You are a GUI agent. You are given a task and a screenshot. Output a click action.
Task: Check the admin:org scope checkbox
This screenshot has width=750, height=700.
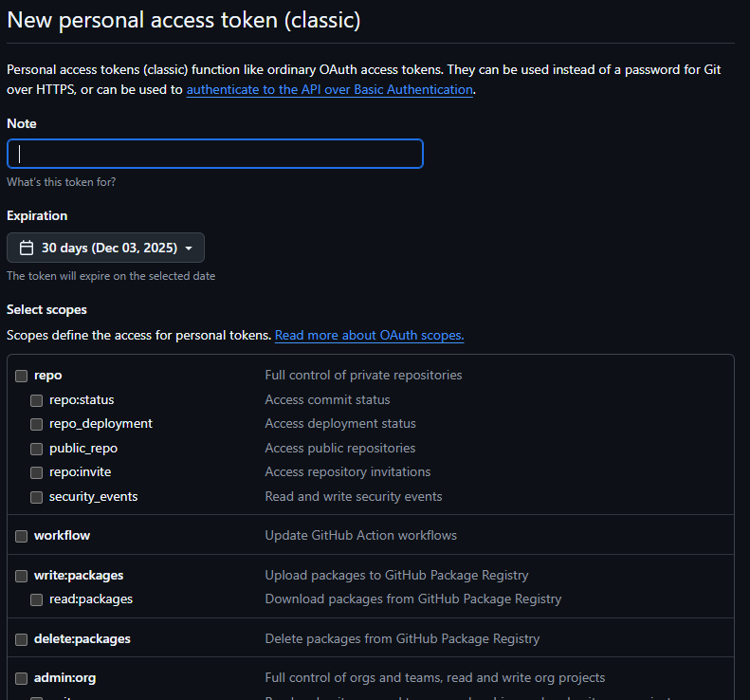point(21,678)
